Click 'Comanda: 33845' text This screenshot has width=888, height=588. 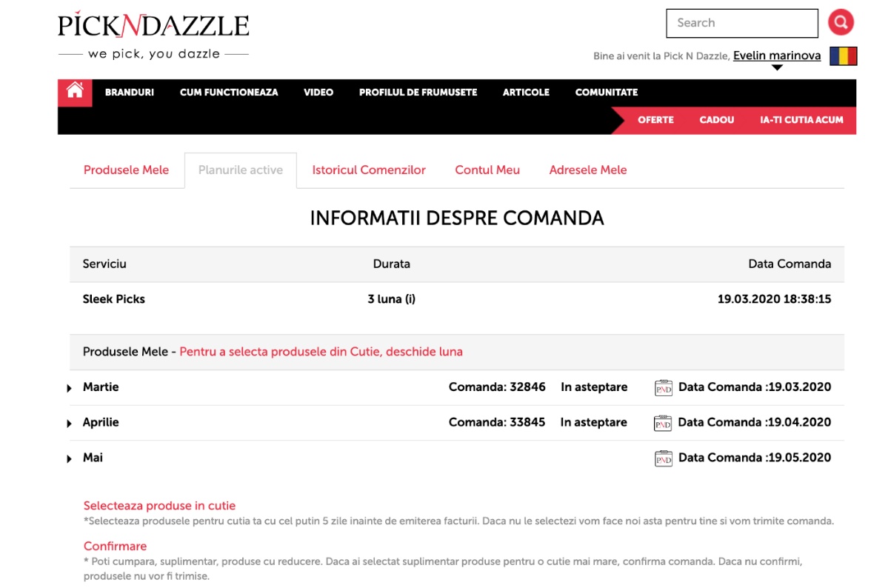[x=497, y=423]
